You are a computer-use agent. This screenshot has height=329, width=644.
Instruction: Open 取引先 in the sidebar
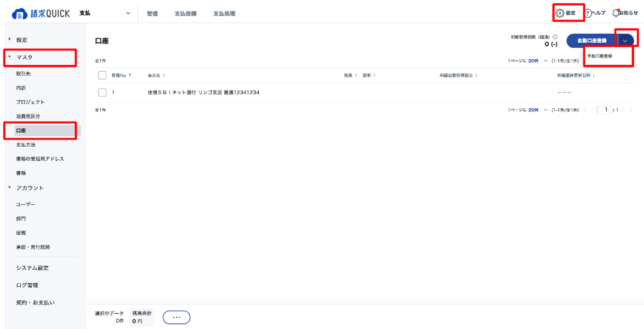(23, 74)
